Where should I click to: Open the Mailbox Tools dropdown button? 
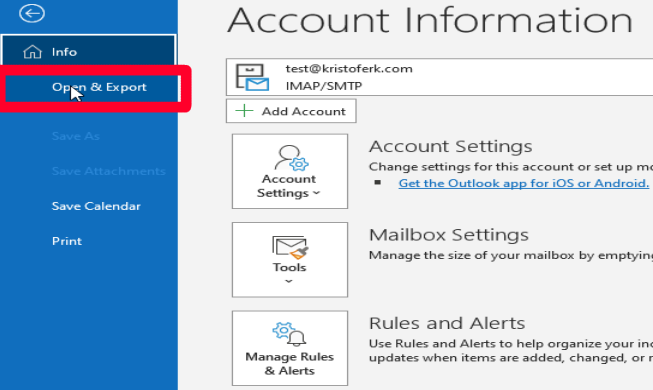(290, 260)
